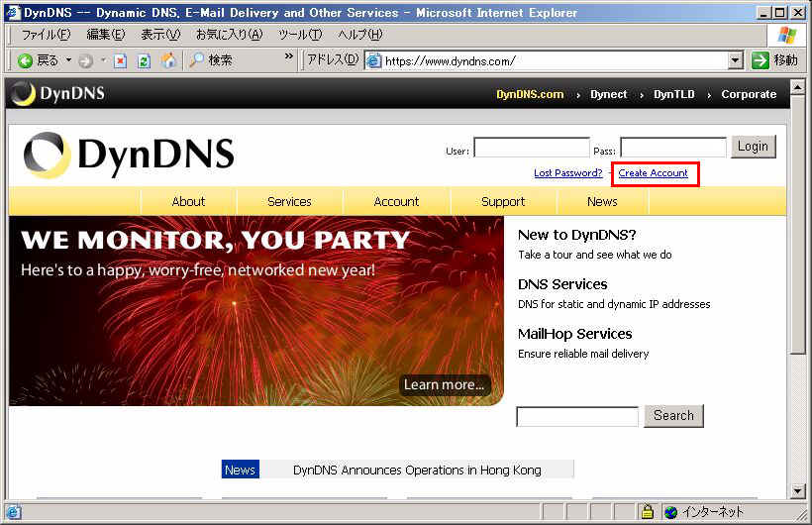Open the Back button history dropdown arrow
Screen dimensions: 812x525
point(68,60)
